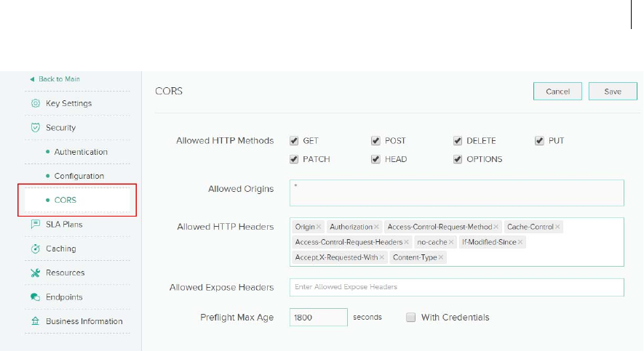Click the SLA Plans chat icon
This screenshot has height=351, width=644.
[35, 225]
